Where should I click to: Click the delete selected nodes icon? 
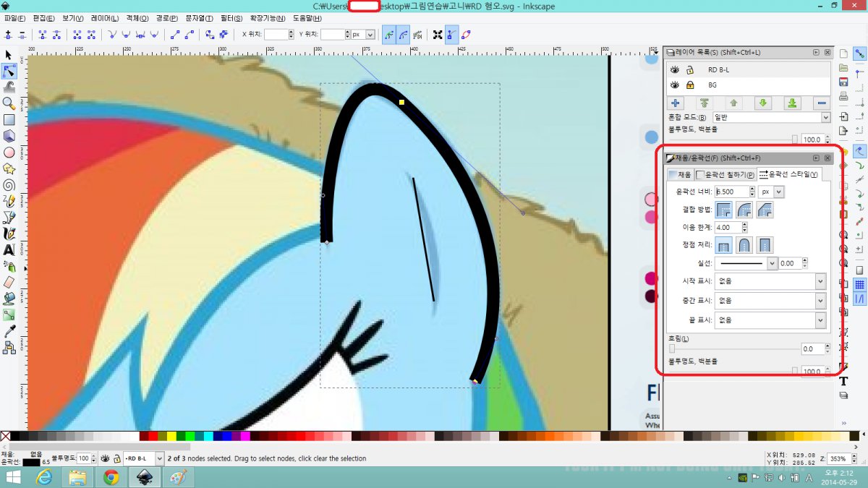coord(22,34)
